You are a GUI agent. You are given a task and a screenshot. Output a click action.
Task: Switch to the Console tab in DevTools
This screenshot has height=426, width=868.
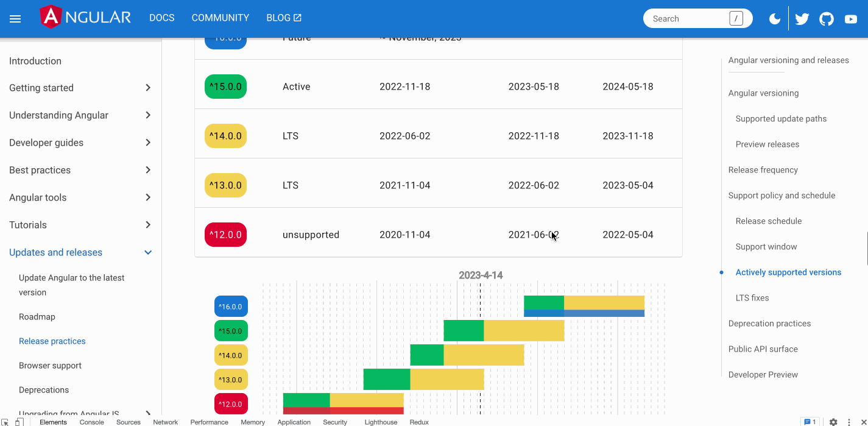[x=91, y=422]
